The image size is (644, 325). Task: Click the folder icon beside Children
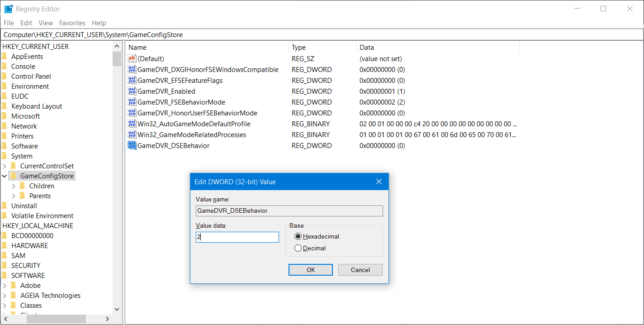(23, 186)
